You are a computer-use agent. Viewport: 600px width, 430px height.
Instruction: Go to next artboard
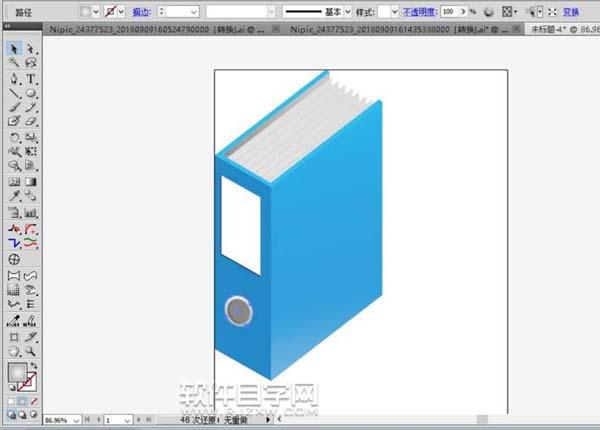click(139, 420)
